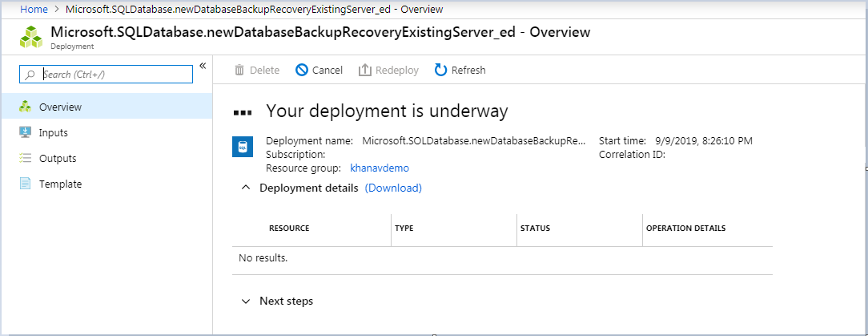Collapse the Deployment details section
The height and width of the screenshot is (336, 868).
tap(245, 188)
